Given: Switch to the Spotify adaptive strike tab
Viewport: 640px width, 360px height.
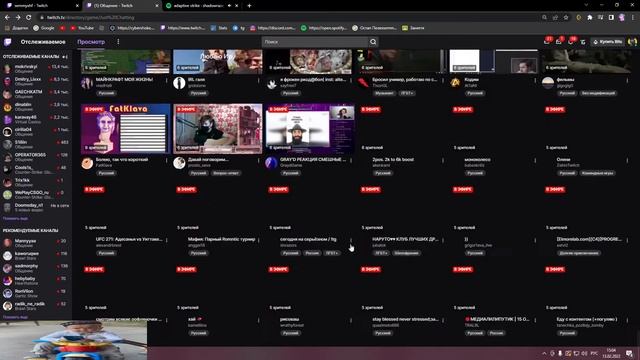Looking at the screenshot, I should tap(202, 6).
